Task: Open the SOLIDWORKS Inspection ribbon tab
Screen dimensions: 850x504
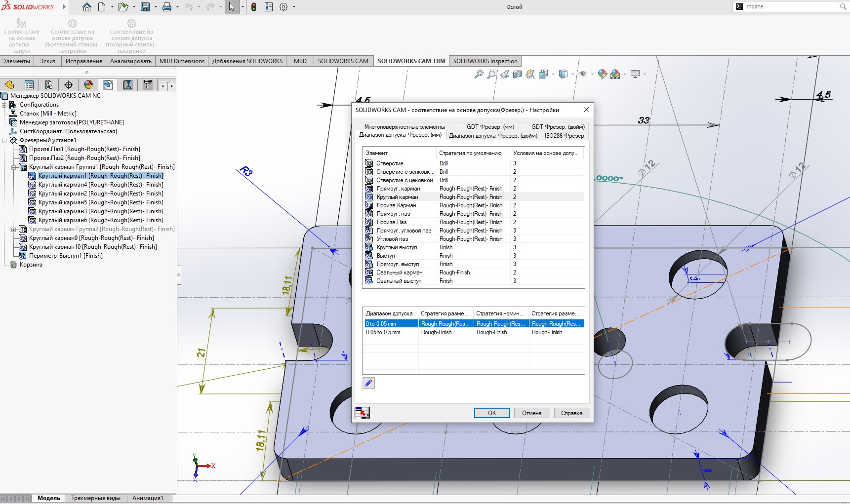Action: (485, 61)
